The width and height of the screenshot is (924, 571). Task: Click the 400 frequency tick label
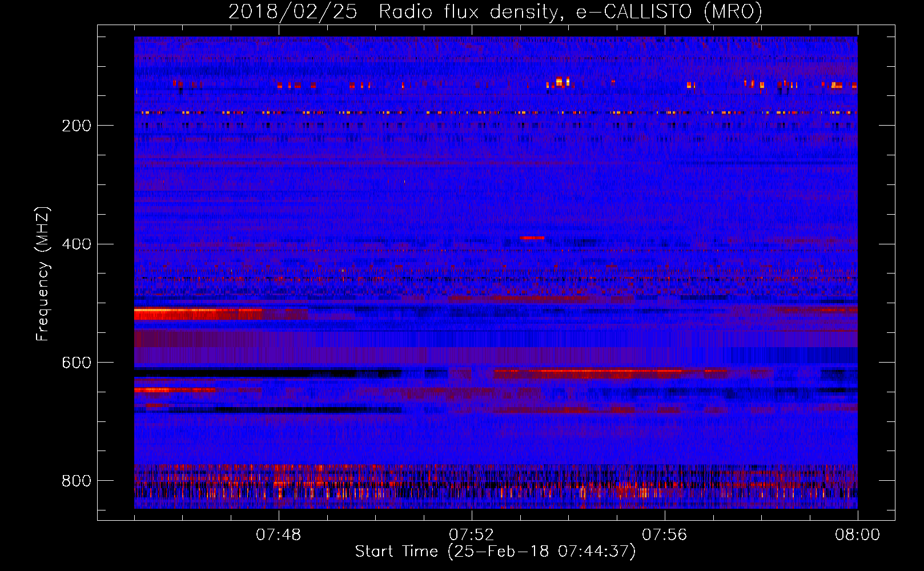[77, 244]
